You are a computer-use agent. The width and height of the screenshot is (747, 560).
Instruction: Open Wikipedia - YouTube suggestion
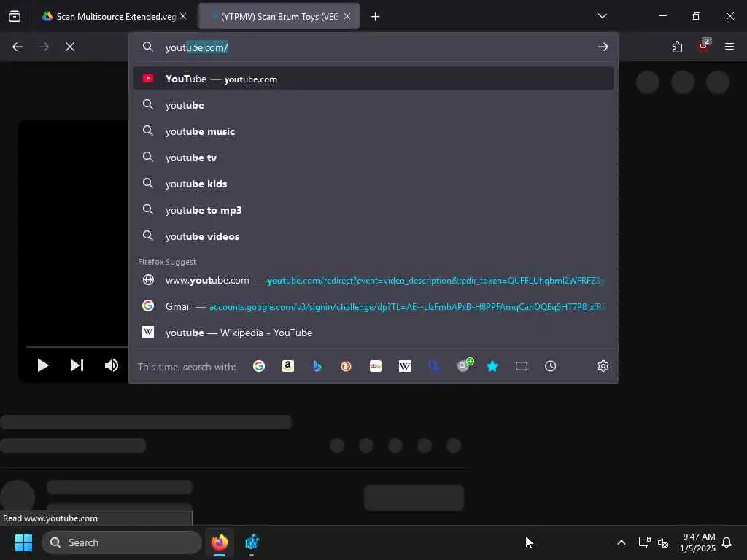(373, 332)
